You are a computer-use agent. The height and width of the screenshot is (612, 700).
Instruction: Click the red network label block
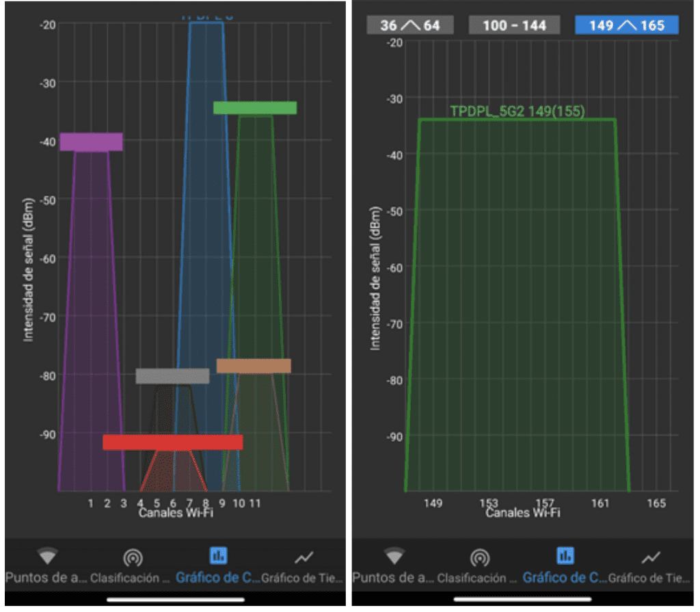tap(173, 442)
